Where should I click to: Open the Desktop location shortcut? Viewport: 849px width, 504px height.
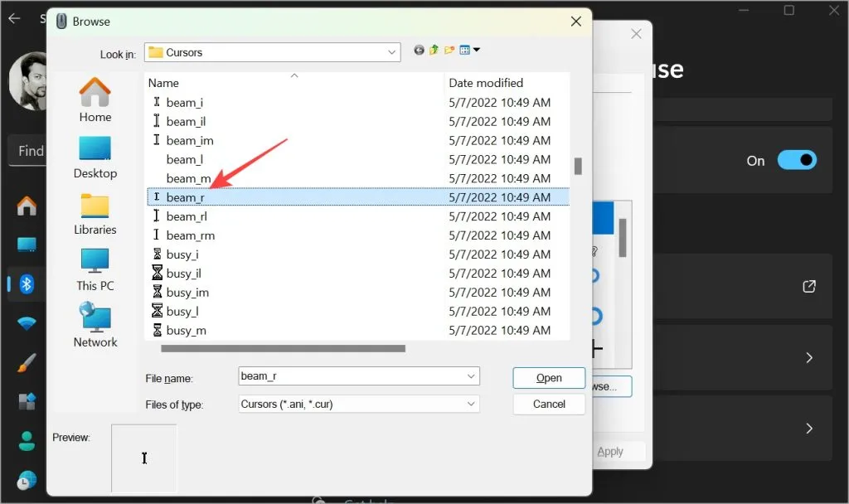[x=95, y=157]
